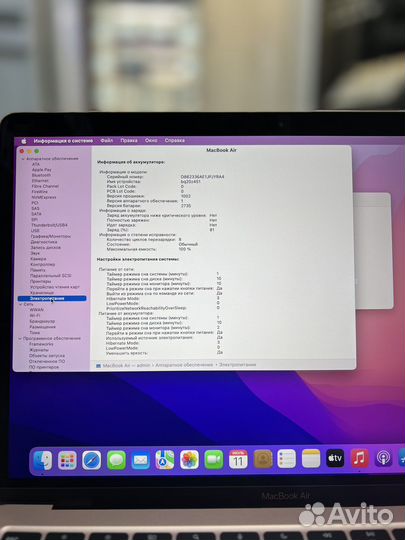
Task: Select SPI in the sidebar
Action: tap(34, 219)
